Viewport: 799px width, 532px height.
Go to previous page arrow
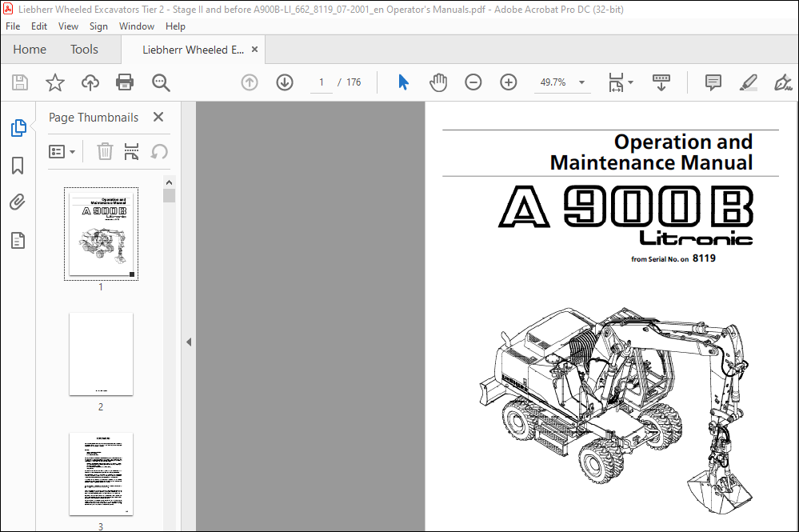pos(250,82)
